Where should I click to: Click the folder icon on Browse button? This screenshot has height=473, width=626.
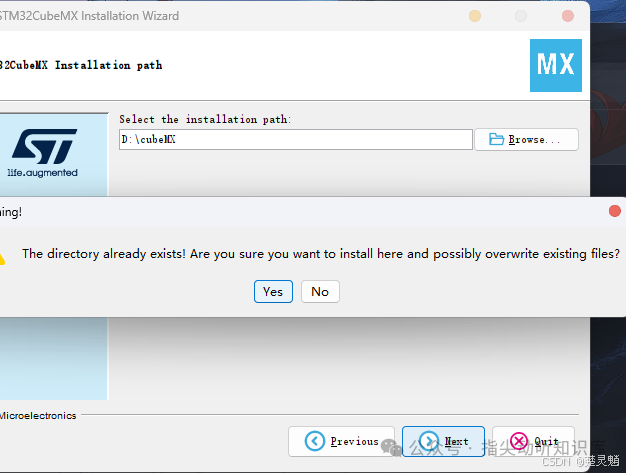pyautogui.click(x=496, y=139)
